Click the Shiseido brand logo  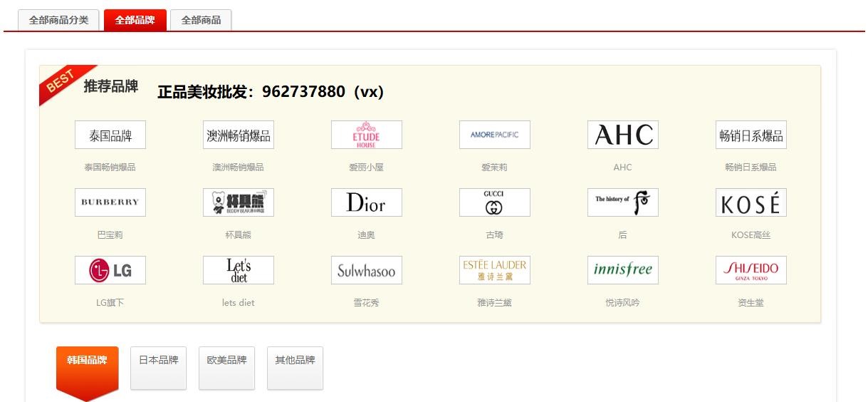[x=751, y=270]
